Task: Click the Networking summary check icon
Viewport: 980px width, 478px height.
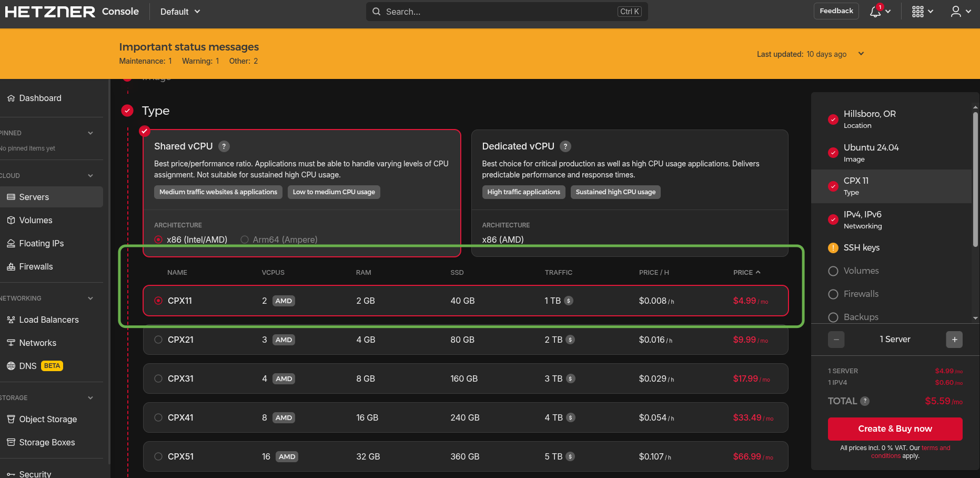Action: tap(833, 220)
